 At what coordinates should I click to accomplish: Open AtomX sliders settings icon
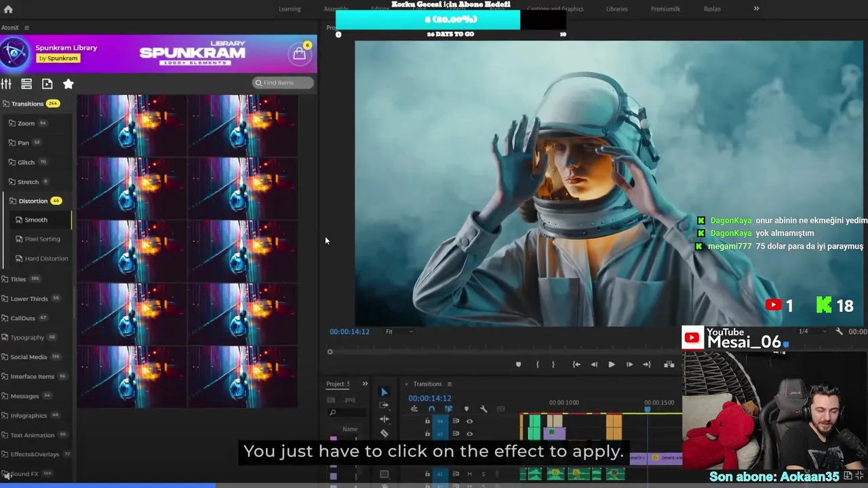6,84
